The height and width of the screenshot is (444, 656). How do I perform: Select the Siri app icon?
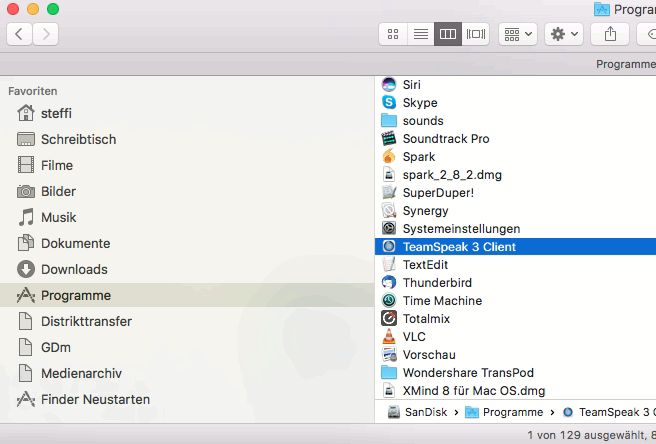[x=389, y=85]
